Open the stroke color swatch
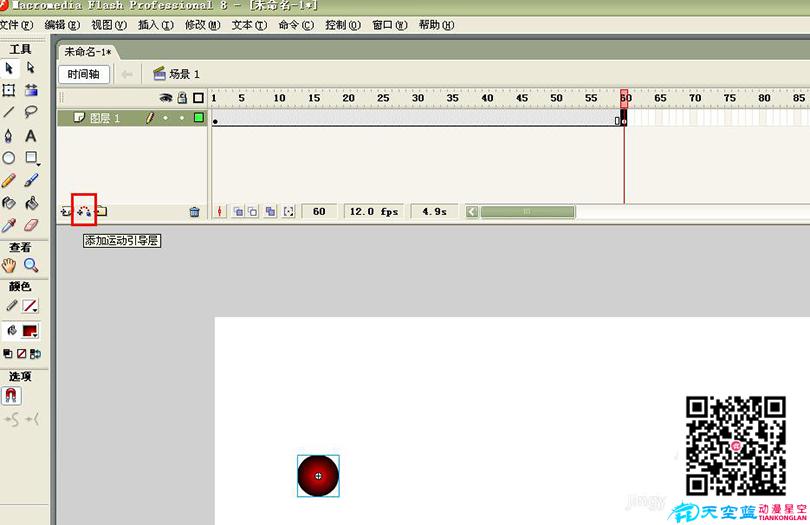The image size is (810, 525). tap(30, 306)
